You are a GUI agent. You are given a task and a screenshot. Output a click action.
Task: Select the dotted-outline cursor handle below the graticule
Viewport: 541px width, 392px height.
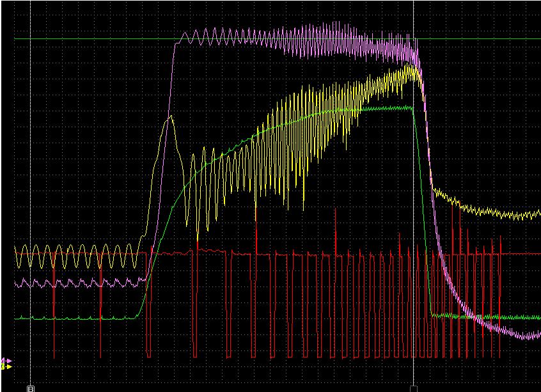click(414, 389)
